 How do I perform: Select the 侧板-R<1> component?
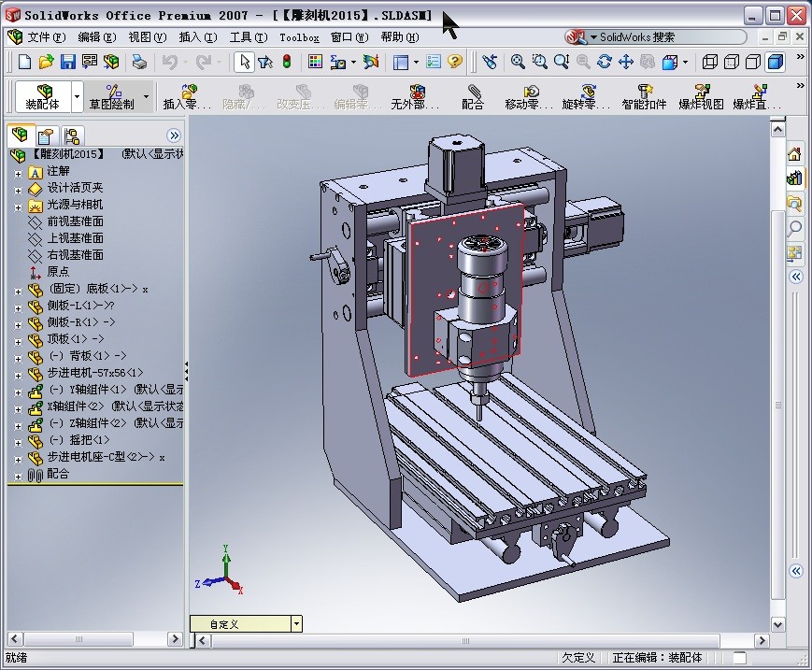point(81,322)
